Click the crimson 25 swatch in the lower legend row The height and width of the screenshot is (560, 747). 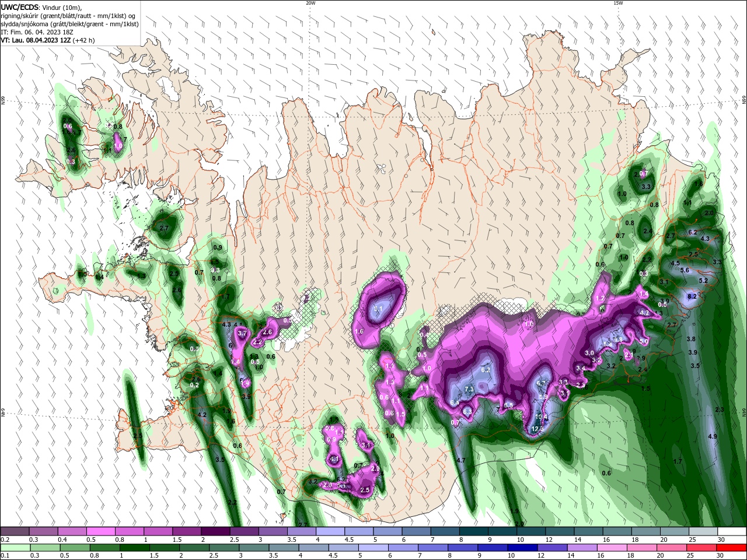pyautogui.click(x=702, y=548)
